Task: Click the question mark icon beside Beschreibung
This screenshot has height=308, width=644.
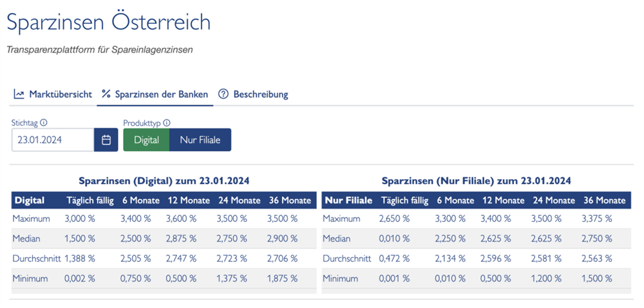Action: pos(223,94)
